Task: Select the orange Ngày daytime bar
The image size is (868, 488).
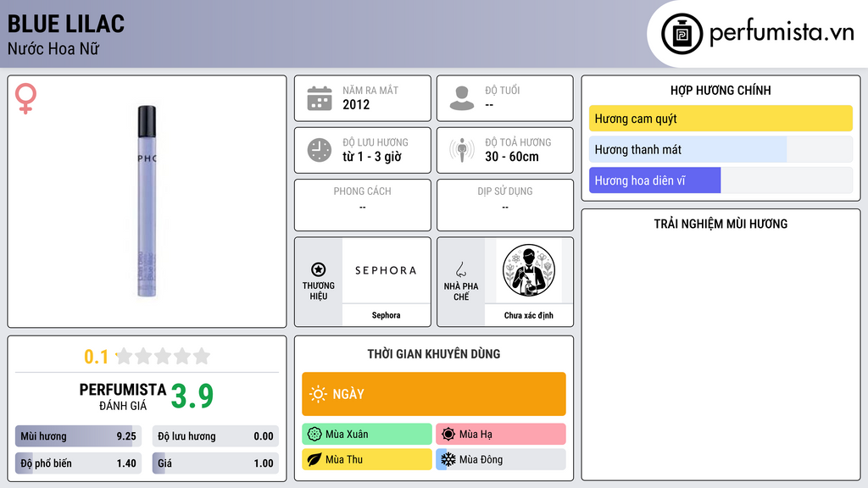Action: point(434,394)
